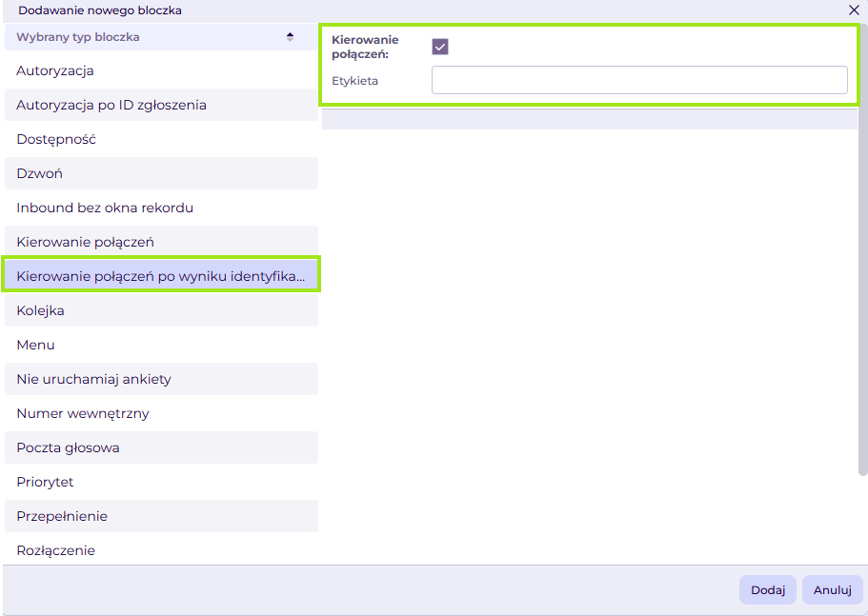Click the Wybrany typ bloczka column header
Screen dimensions: 868x616
coord(161,37)
